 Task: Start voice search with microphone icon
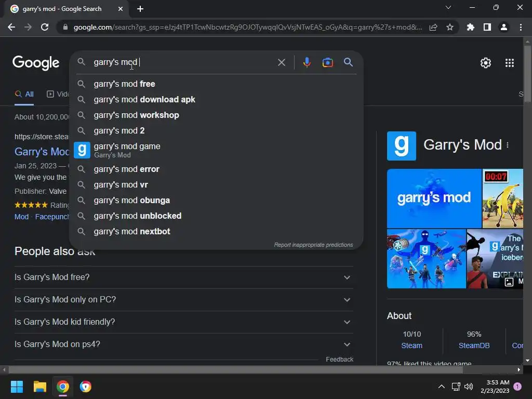[x=307, y=62]
